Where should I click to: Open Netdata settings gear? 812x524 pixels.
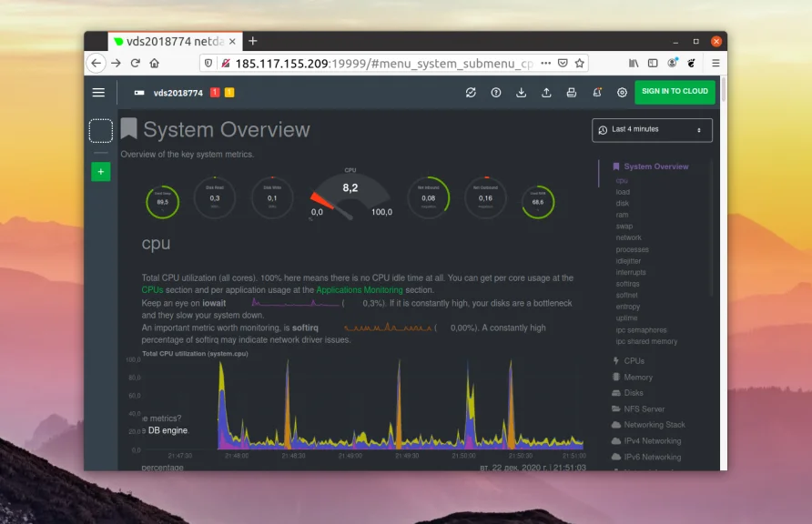(622, 92)
